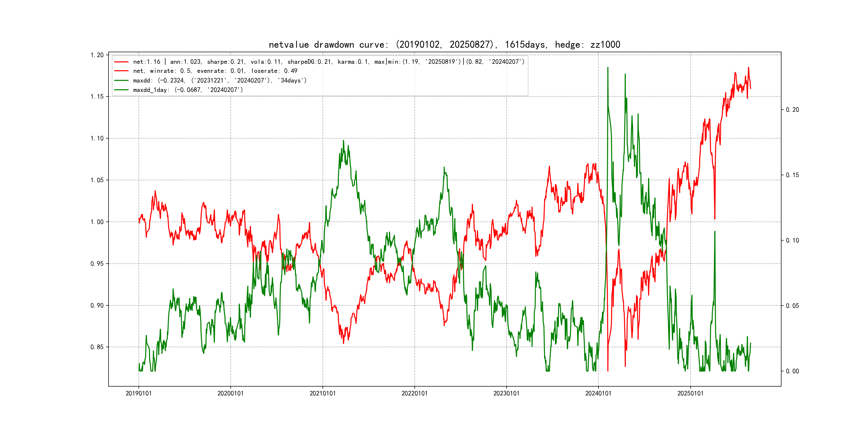Click the 0.15 right y-axis label
The height and width of the screenshot is (434, 868).
[x=792, y=175]
